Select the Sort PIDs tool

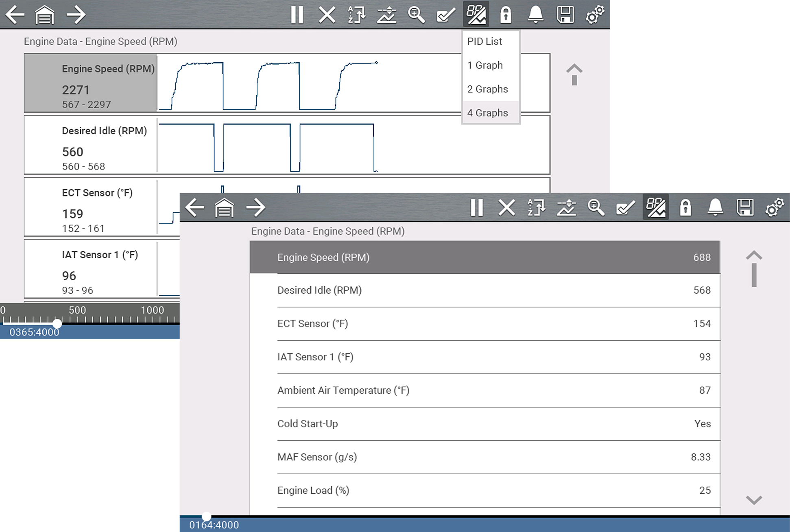(356, 15)
